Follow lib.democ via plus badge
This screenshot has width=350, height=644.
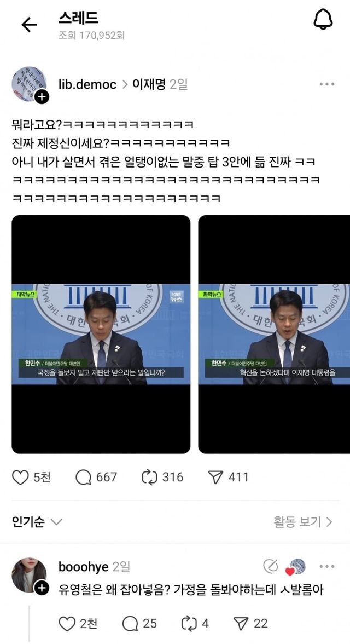[42, 97]
